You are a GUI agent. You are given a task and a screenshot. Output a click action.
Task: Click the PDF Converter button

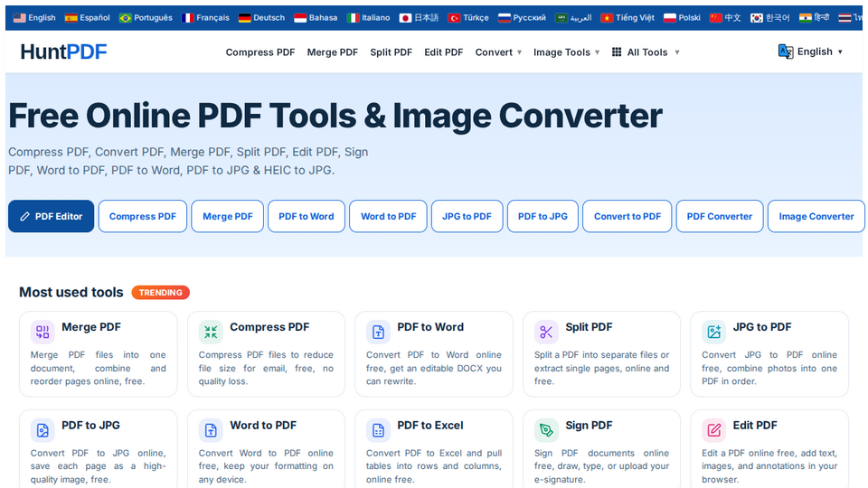click(720, 216)
